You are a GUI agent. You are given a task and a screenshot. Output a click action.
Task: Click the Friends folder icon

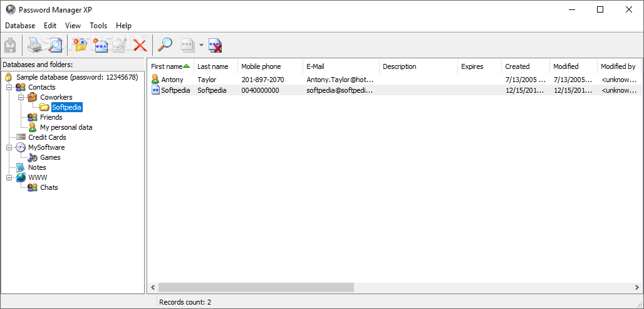[x=33, y=117]
